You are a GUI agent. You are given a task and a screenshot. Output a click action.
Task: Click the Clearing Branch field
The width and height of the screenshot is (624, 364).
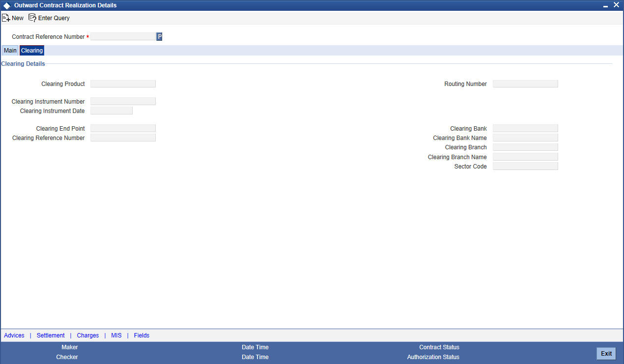[525, 147]
